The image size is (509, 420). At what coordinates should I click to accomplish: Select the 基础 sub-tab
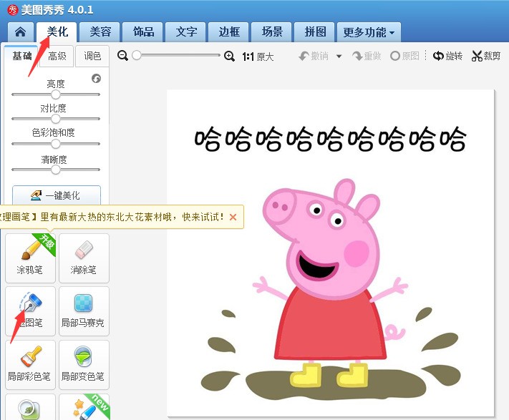[x=21, y=56]
